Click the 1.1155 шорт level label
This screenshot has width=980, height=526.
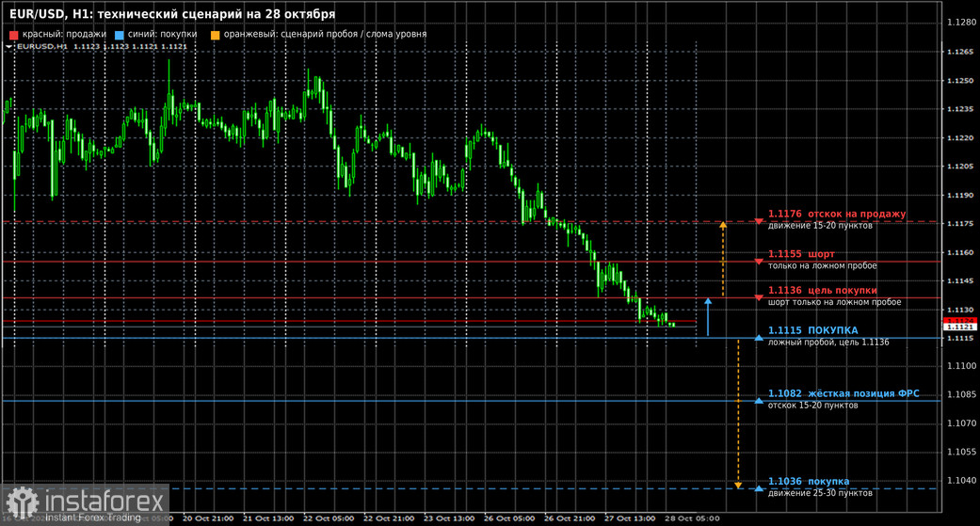801,254
